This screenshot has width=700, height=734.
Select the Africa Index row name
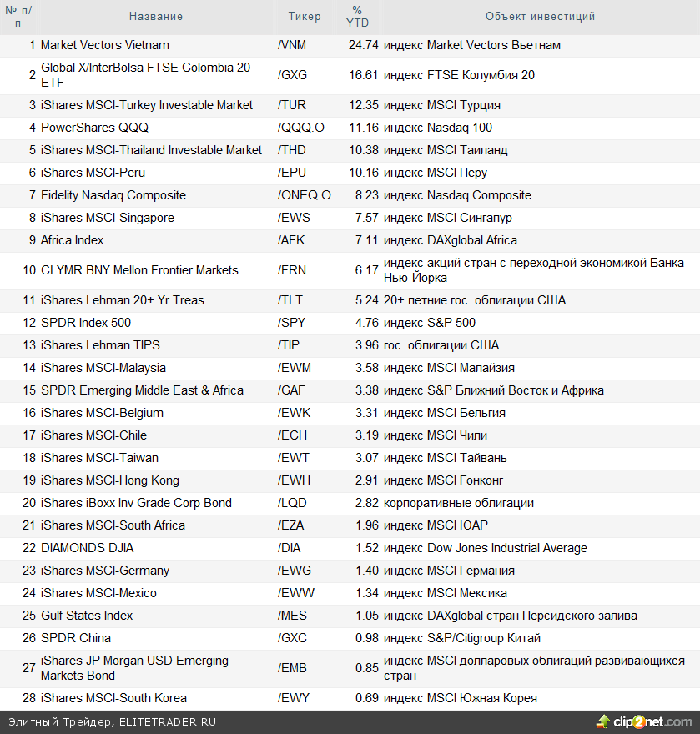click(73, 240)
